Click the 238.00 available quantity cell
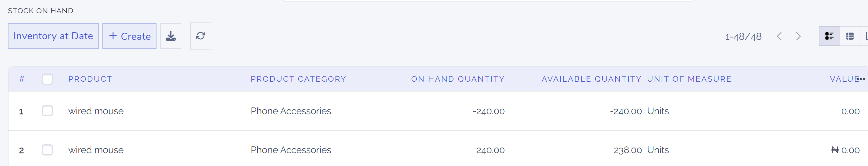 628,150
